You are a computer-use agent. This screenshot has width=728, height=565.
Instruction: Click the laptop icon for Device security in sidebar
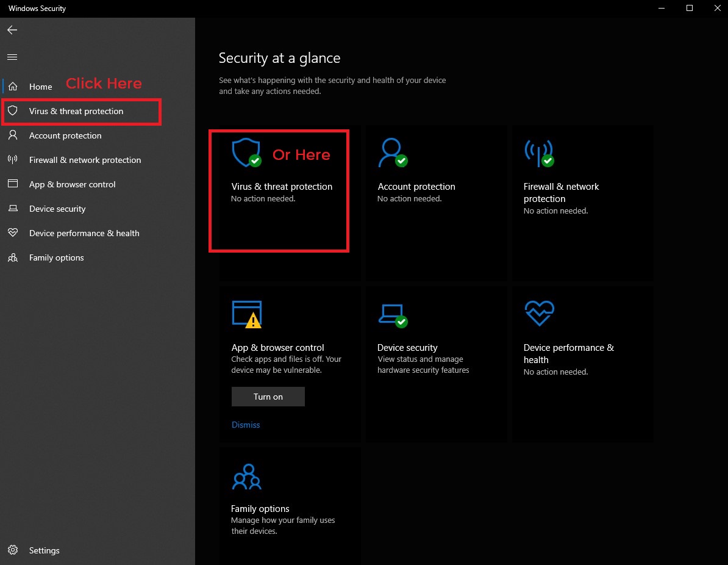pos(13,208)
